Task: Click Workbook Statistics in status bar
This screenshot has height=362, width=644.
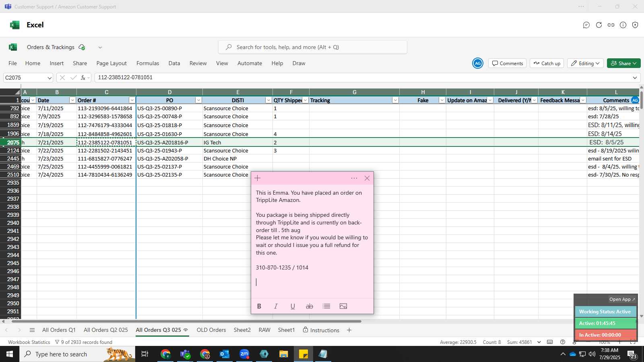Action: (x=29, y=342)
